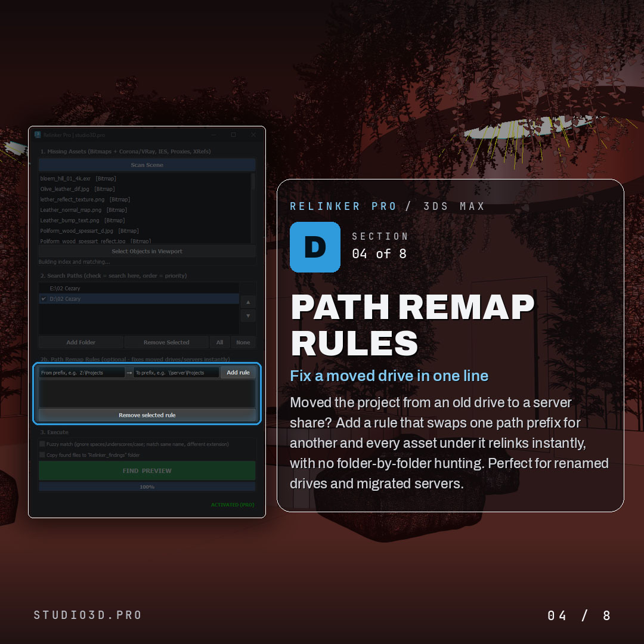Maximize the Relinker Pro window
The width and height of the screenshot is (644, 644).
tap(233, 135)
